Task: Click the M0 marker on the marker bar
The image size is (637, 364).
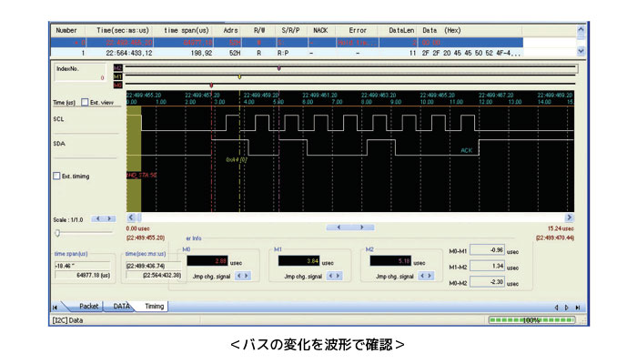Action: coord(211,85)
